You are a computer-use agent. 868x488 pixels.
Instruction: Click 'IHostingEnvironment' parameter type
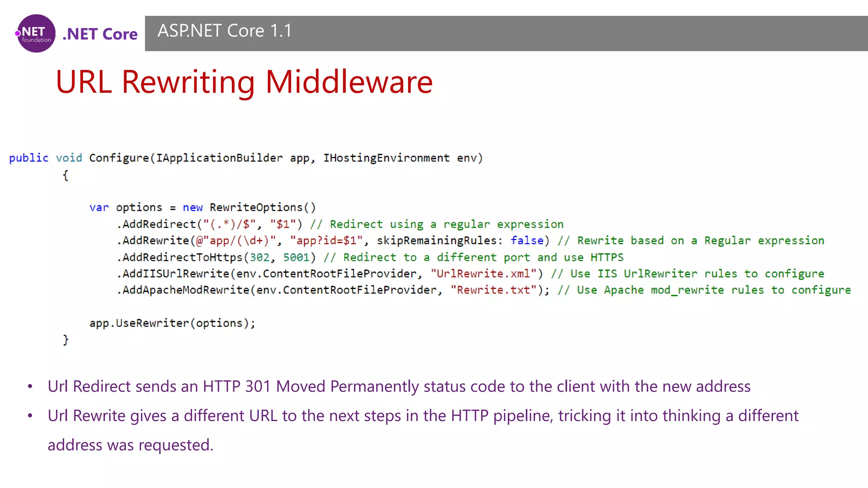tap(386, 158)
